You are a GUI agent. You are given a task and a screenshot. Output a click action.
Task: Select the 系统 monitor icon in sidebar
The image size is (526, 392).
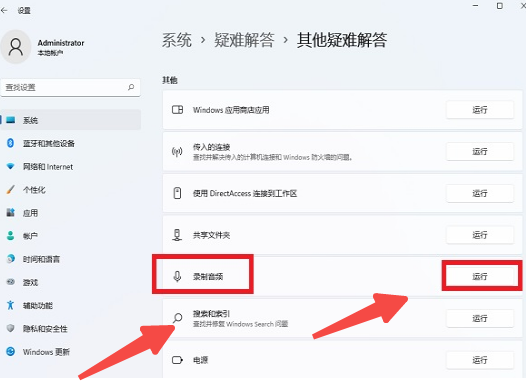coord(10,120)
